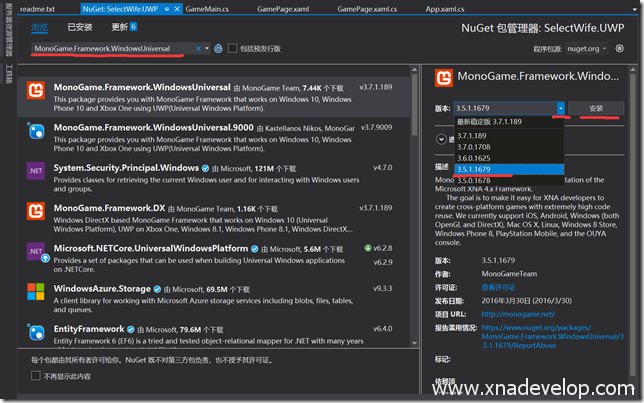Switch to the GameMain.cs tab
Screen dimensions: 644x403
pyautogui.click(x=210, y=7)
